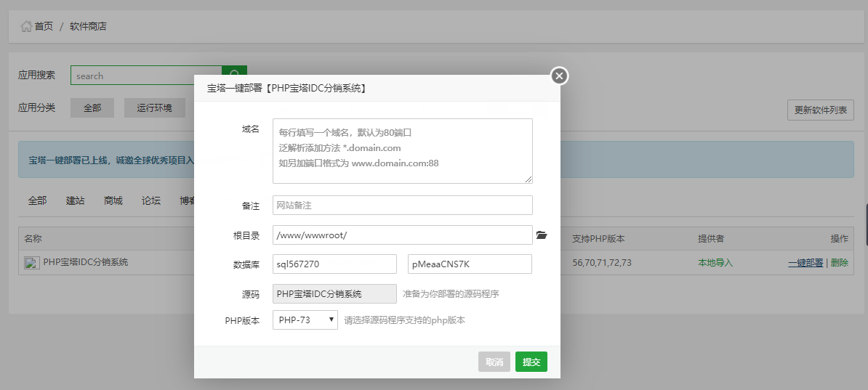Focus the 域名 domain textarea

(402, 151)
